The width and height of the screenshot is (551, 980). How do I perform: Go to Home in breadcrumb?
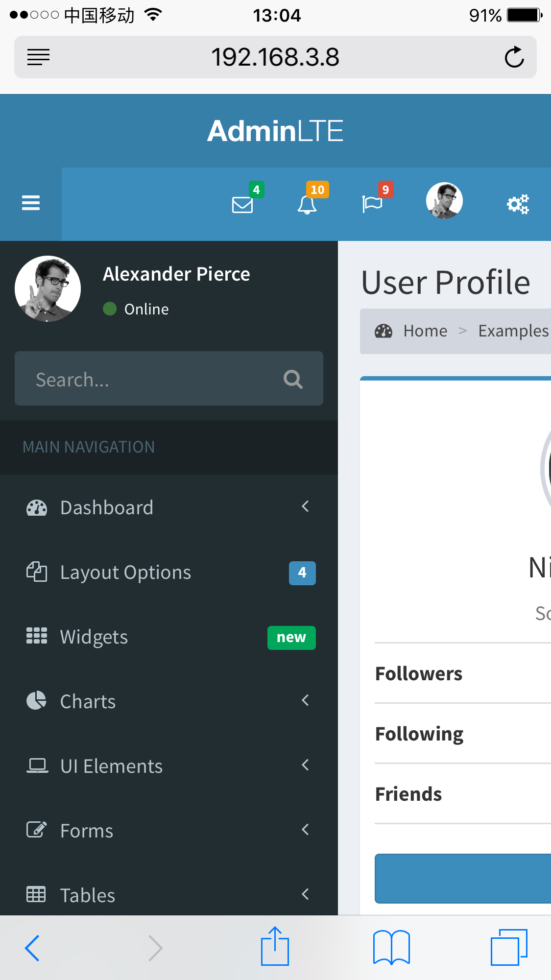pyautogui.click(x=425, y=331)
